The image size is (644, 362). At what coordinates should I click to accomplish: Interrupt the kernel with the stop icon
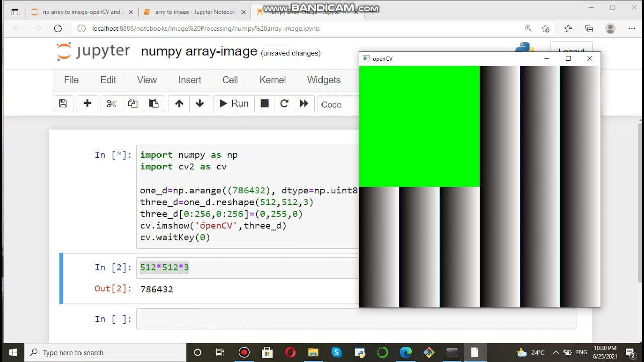pos(265,104)
